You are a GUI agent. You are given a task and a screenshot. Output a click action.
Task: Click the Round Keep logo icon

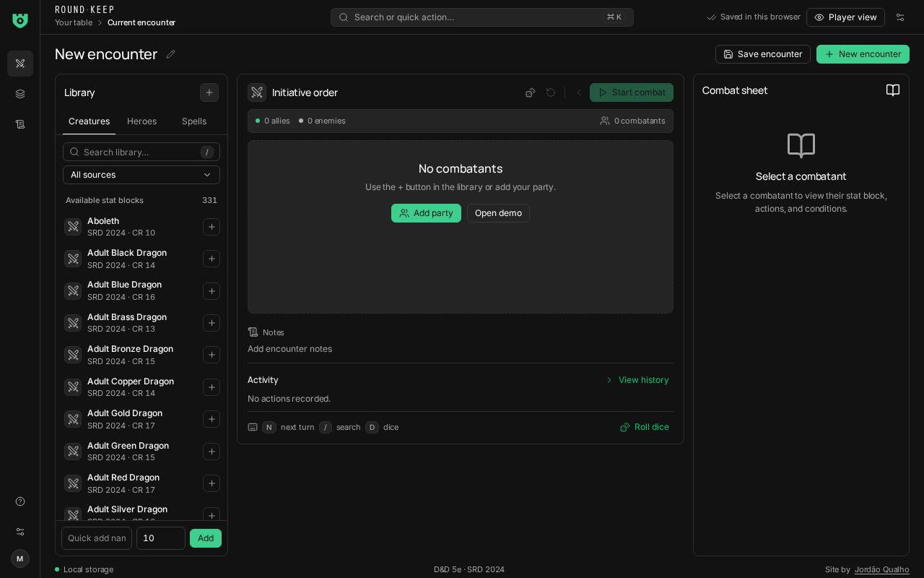point(20,21)
